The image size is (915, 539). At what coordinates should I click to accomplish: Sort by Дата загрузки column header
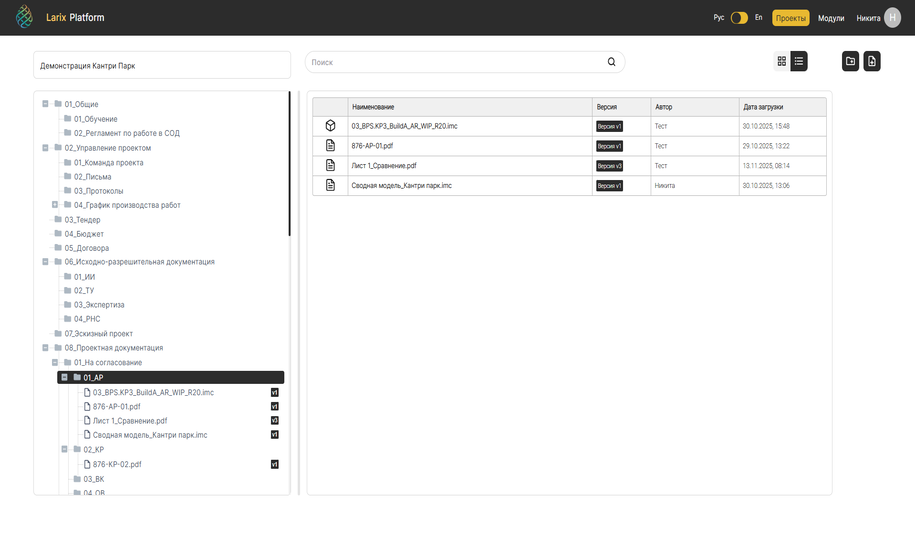pos(763,107)
